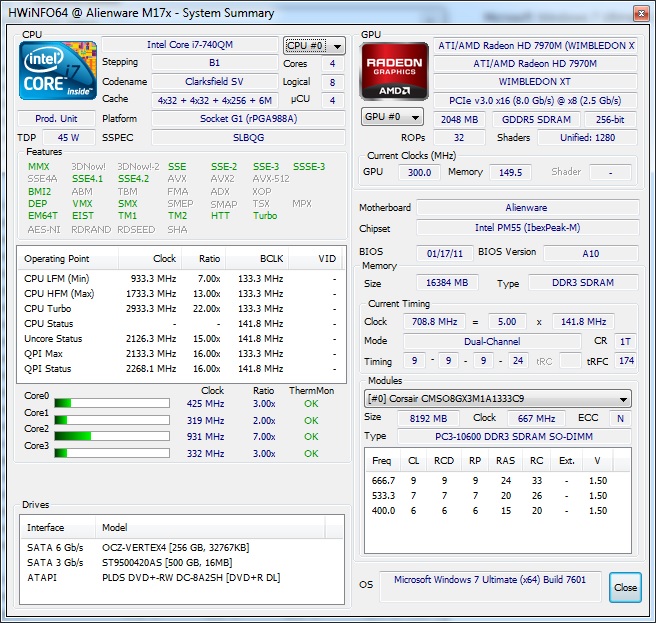Click the BIOS date 01/17/11 field
This screenshot has width=656, height=623.
[x=445, y=254]
